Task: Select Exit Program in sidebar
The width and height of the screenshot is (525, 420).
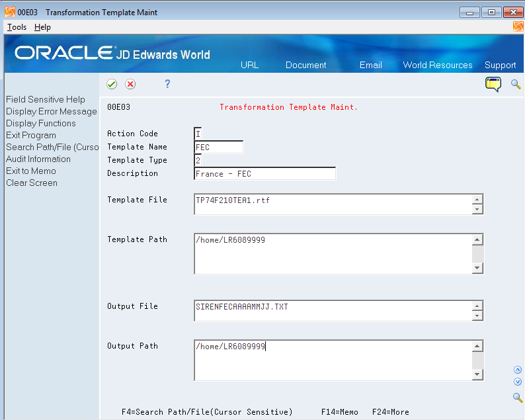Action: (x=31, y=136)
